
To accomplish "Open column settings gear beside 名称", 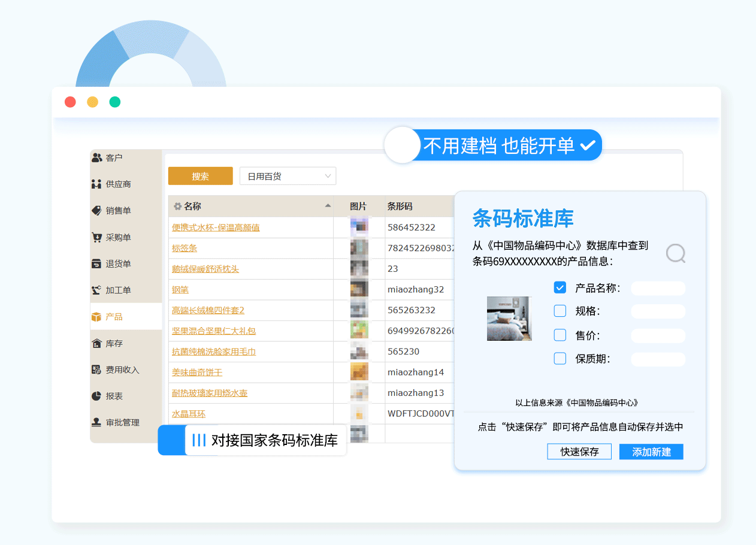I will (x=177, y=207).
